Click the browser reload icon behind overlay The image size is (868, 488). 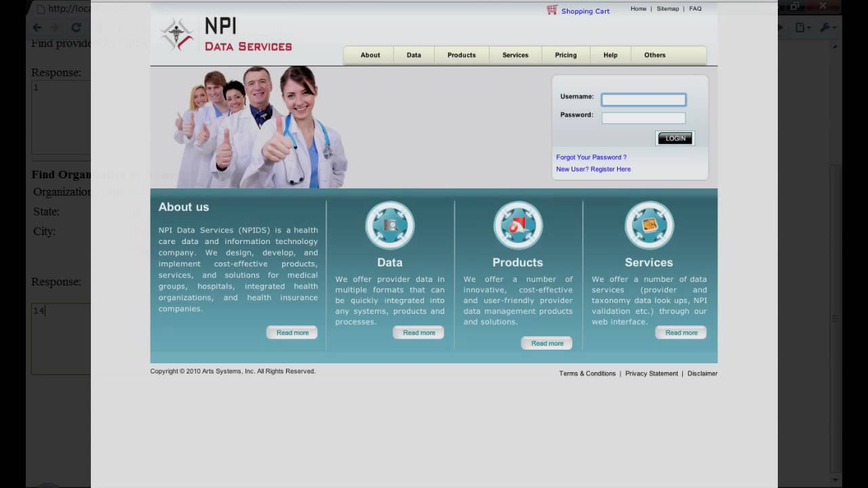[76, 28]
